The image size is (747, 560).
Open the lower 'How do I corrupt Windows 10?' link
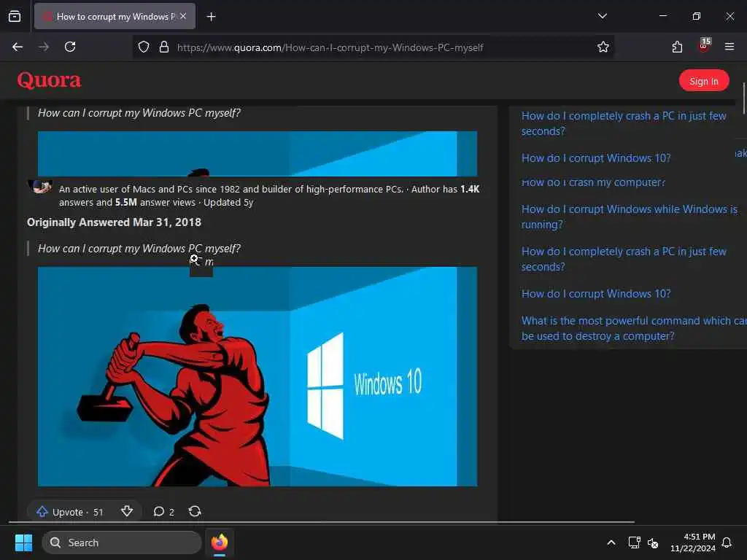[595, 294]
